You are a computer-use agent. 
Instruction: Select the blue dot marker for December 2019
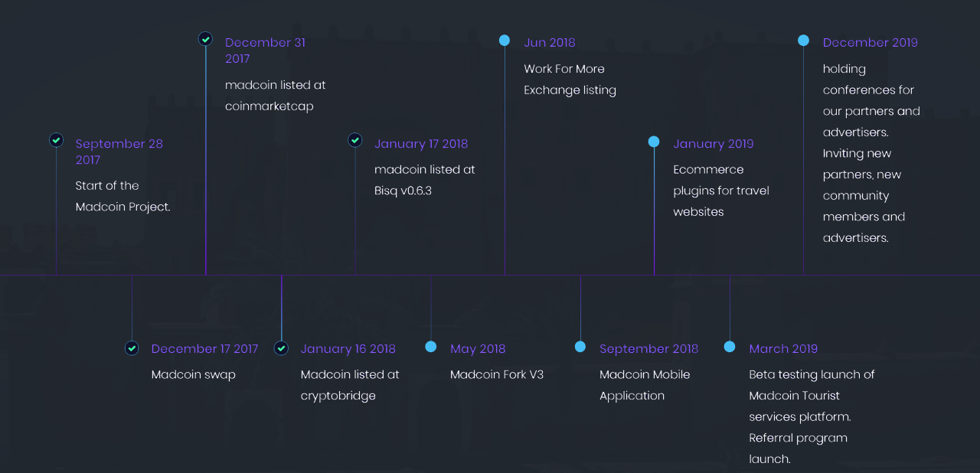(x=802, y=41)
